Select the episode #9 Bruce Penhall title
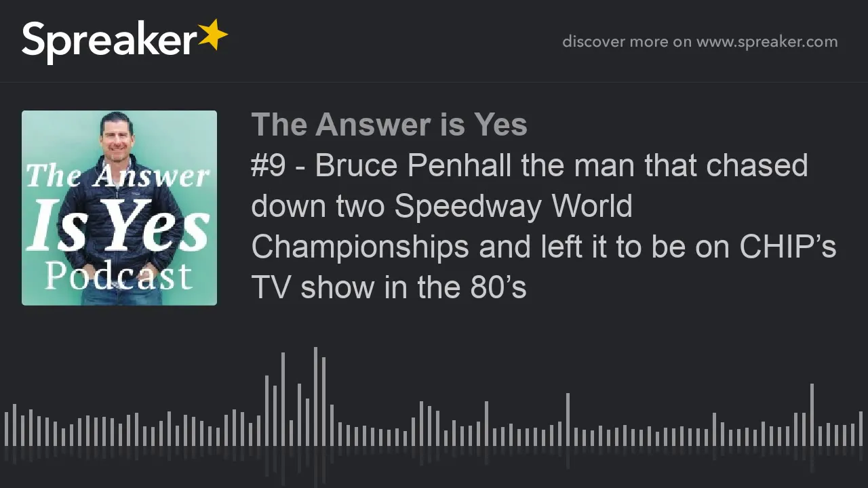Screen dimensions: 868x488 click(543, 226)
